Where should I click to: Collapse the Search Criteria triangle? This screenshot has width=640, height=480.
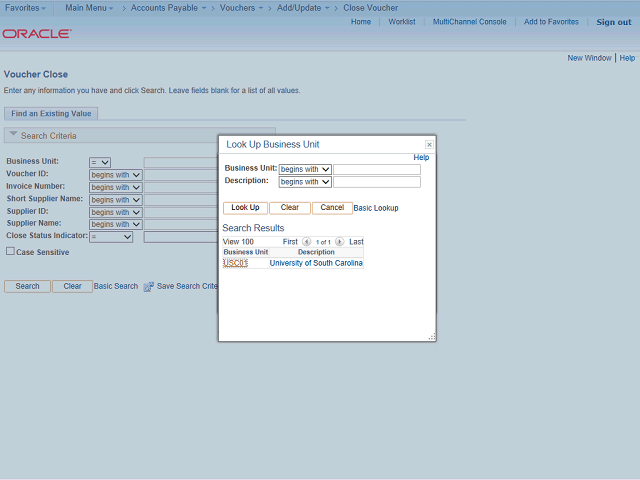pos(13,134)
